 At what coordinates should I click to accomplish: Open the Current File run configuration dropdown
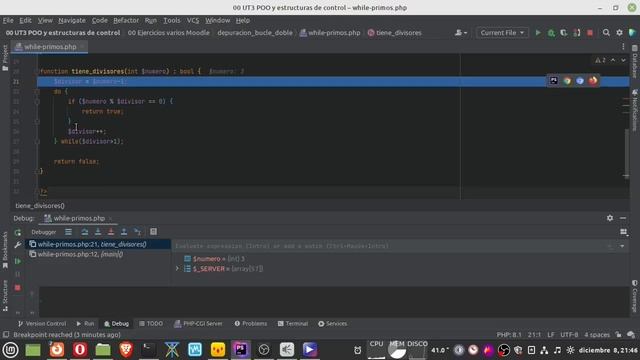click(x=502, y=33)
